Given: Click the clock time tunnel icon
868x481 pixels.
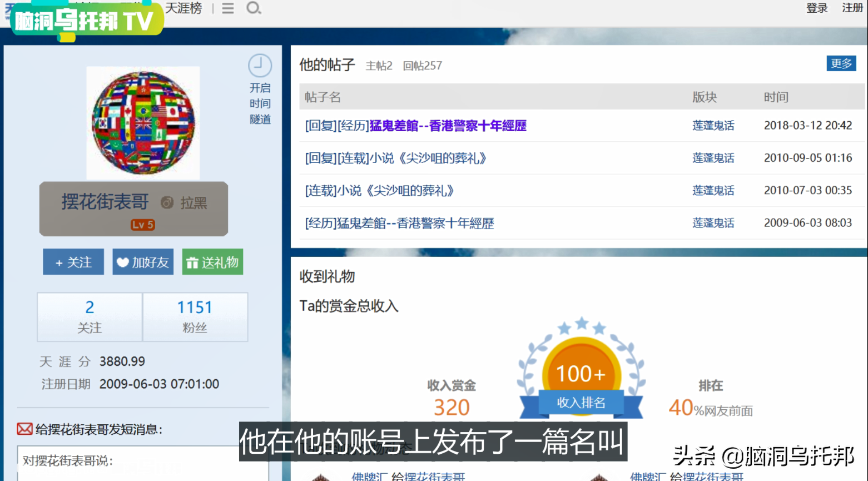Looking at the screenshot, I should tap(260, 66).
